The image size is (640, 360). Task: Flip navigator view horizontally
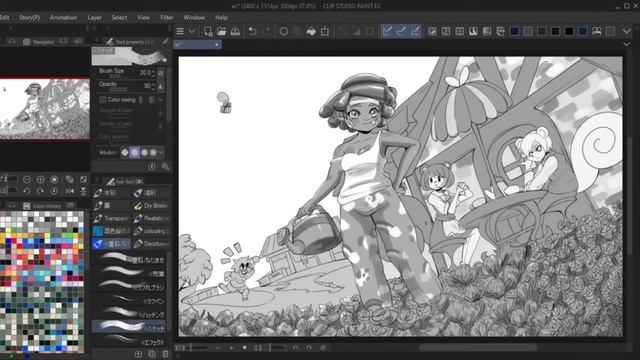pos(70,191)
